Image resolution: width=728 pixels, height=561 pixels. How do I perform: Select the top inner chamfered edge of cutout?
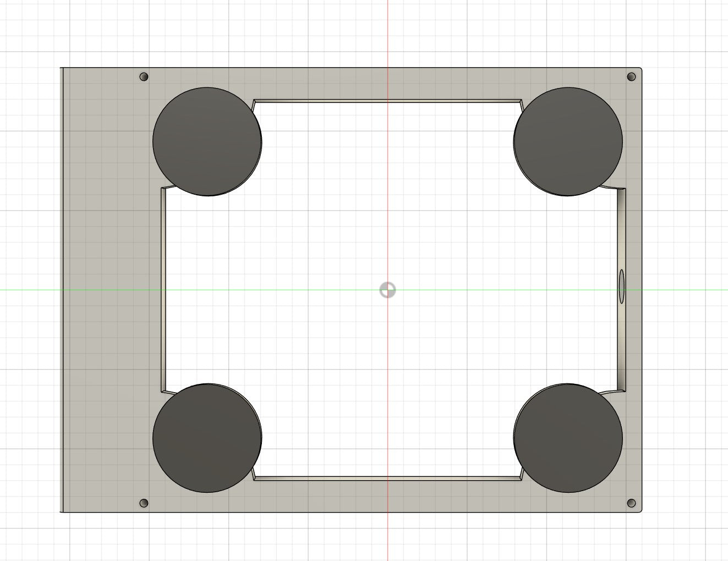[x=387, y=101]
